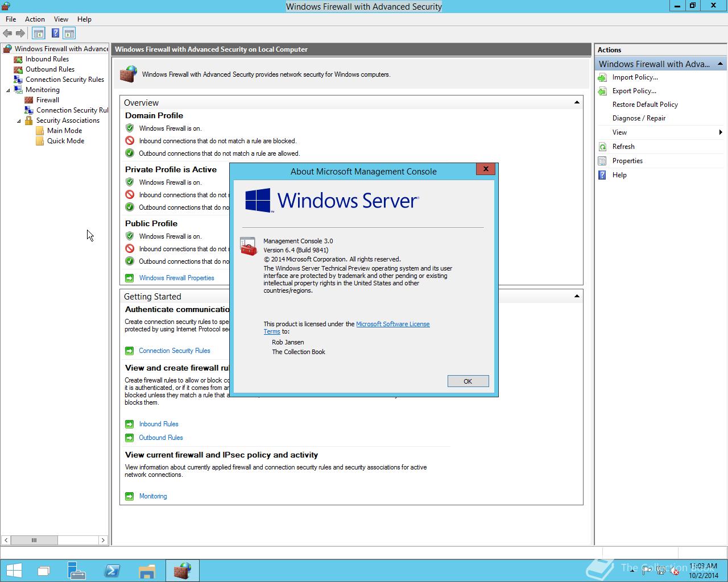This screenshot has height=582, width=728.
Task: Expand the View submenu arrow
Action: (721, 132)
